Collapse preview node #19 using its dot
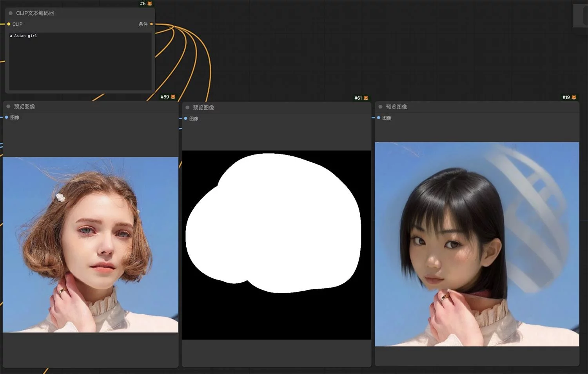Viewport: 588px width, 374px height. pos(380,107)
